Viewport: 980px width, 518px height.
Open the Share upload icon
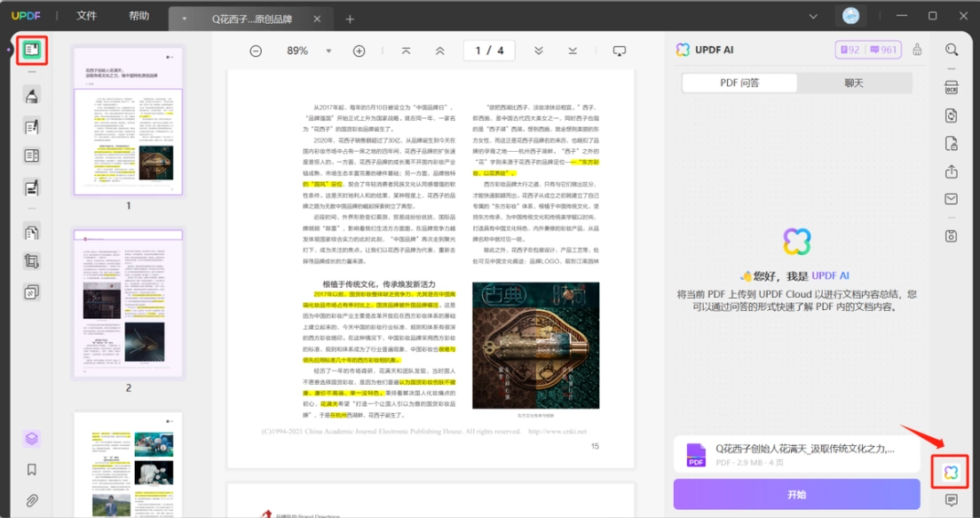point(952,171)
